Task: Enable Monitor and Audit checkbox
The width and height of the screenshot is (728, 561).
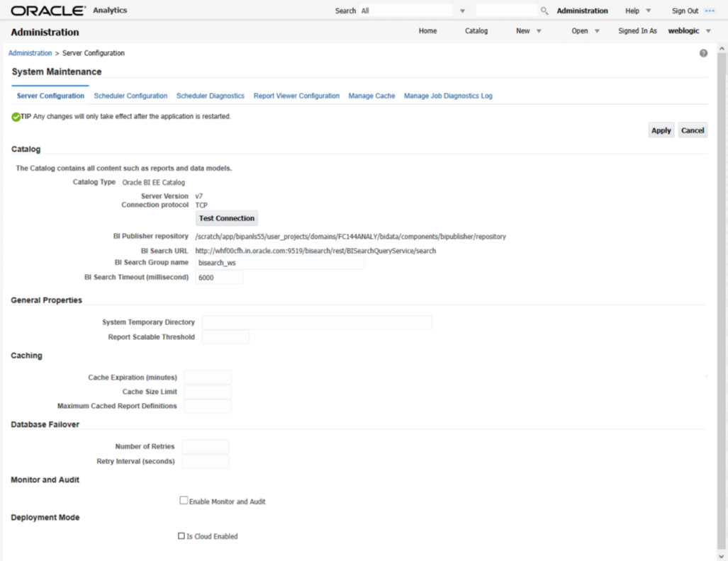Action: pos(184,500)
